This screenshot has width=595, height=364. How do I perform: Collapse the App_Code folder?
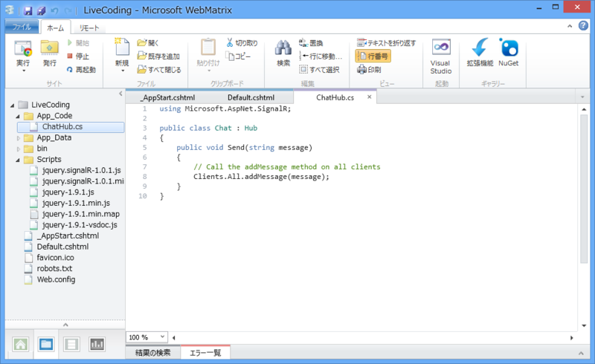(x=18, y=116)
